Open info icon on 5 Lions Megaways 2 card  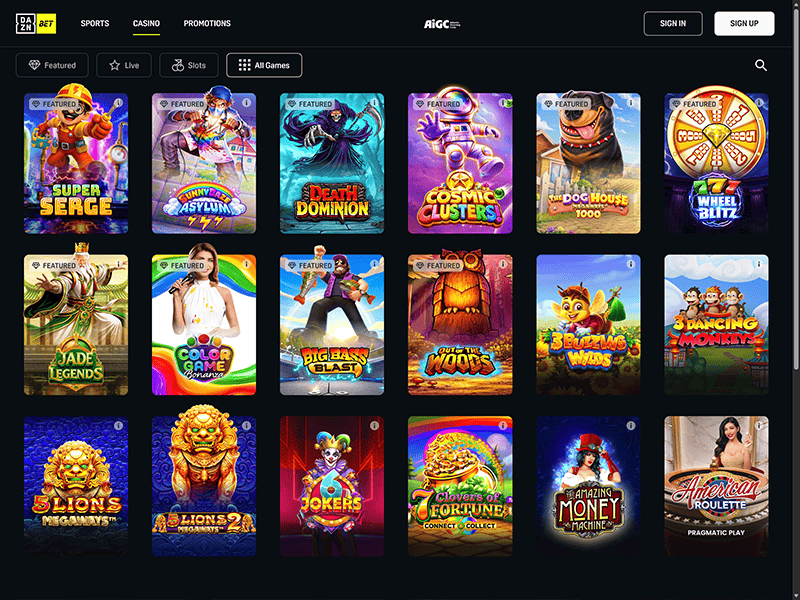coord(246,426)
